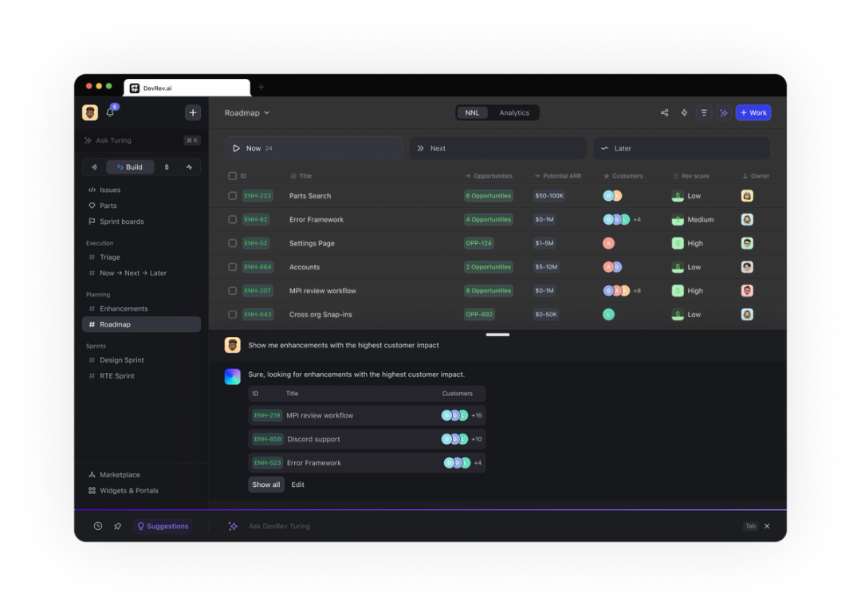Screen dimensions: 861x616
Task: Select the sound wave mode icon left of Build
Action: (x=94, y=167)
